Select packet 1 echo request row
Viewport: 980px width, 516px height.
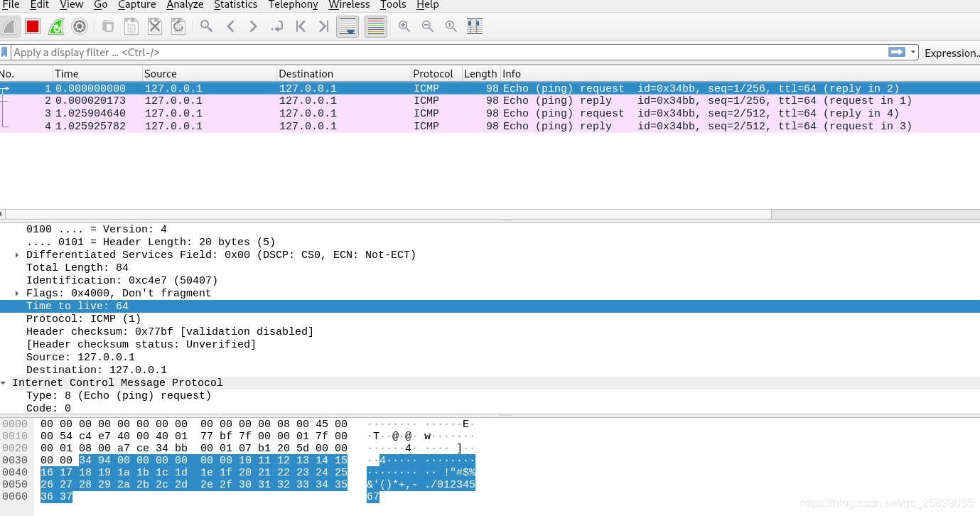coord(490,89)
